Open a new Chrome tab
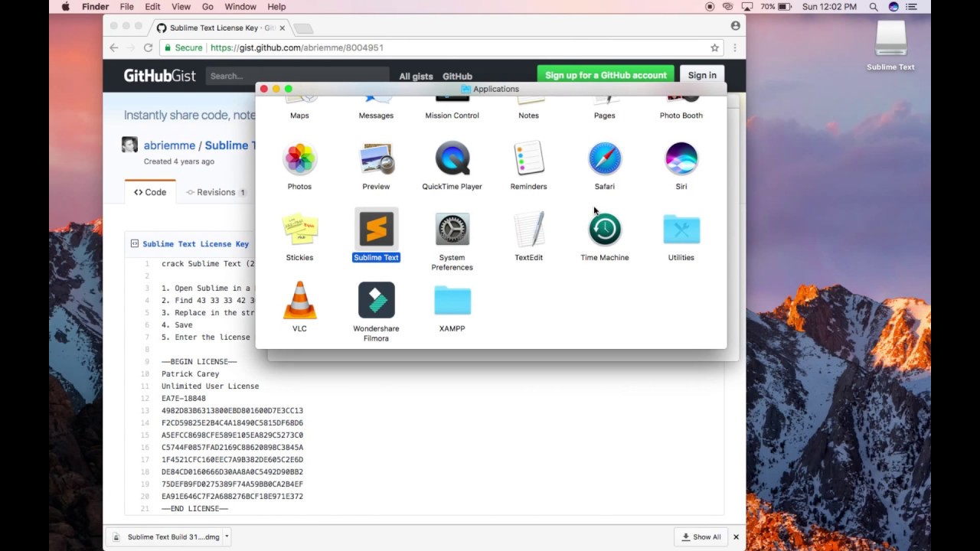The width and height of the screenshot is (980, 551). pyautogui.click(x=303, y=28)
